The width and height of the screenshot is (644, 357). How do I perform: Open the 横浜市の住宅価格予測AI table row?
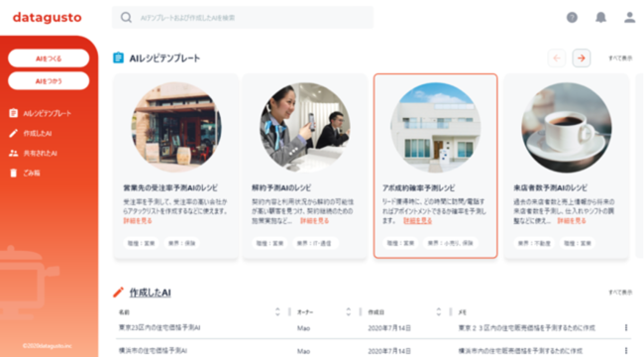pyautogui.click(x=373, y=350)
